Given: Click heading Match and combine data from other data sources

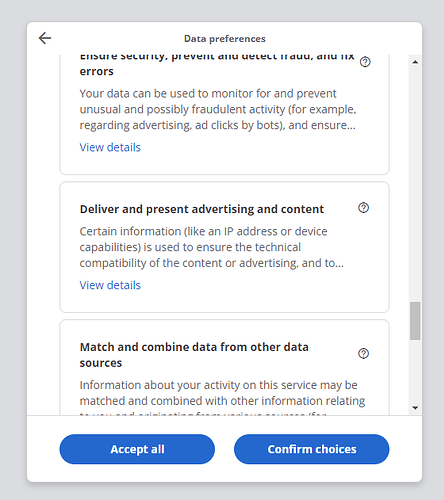Looking at the screenshot, I should coord(194,355).
